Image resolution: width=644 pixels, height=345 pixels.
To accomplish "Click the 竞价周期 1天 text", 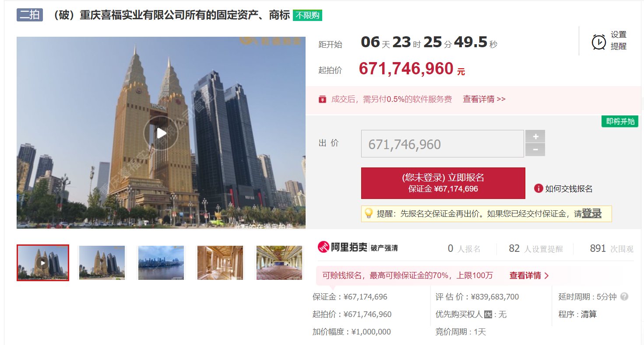I will point(461,332).
